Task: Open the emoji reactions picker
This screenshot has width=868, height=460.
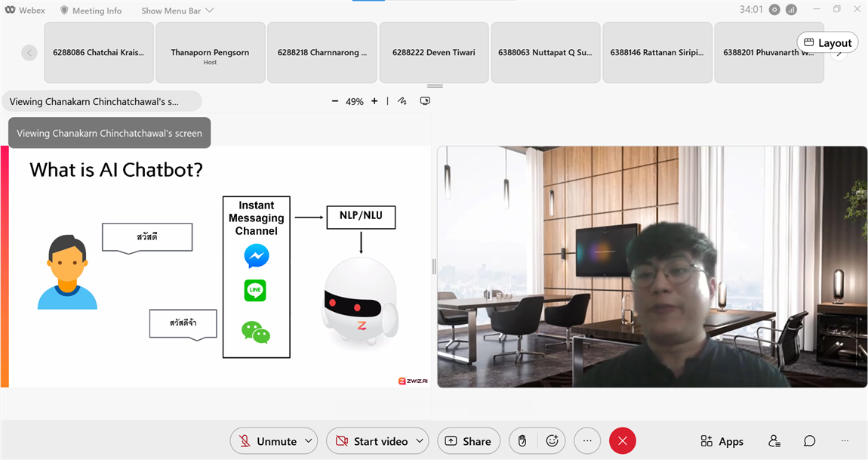Action: coord(552,441)
